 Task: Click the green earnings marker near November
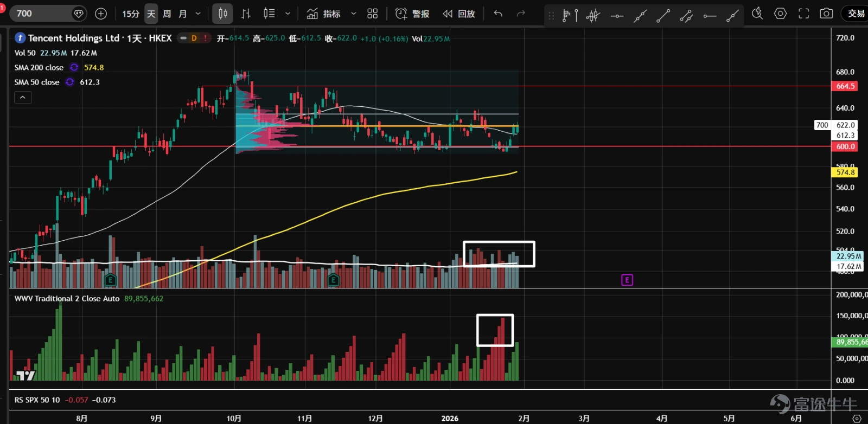tap(333, 280)
